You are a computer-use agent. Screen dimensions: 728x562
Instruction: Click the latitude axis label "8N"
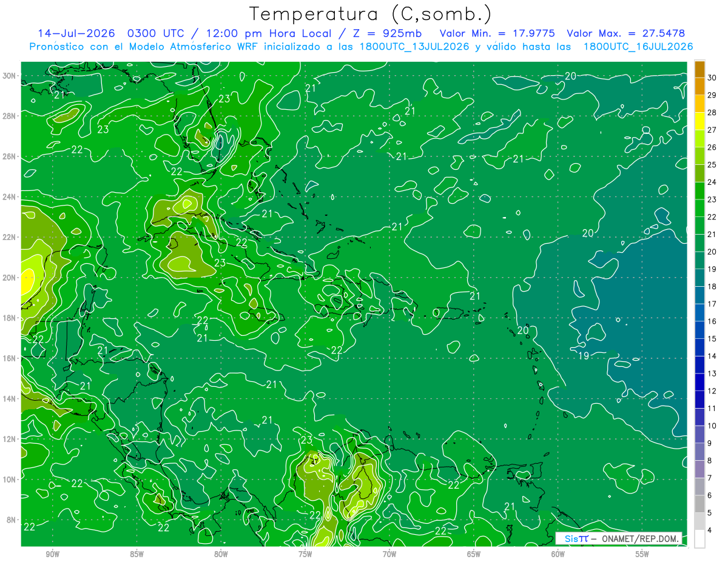click(x=12, y=520)
